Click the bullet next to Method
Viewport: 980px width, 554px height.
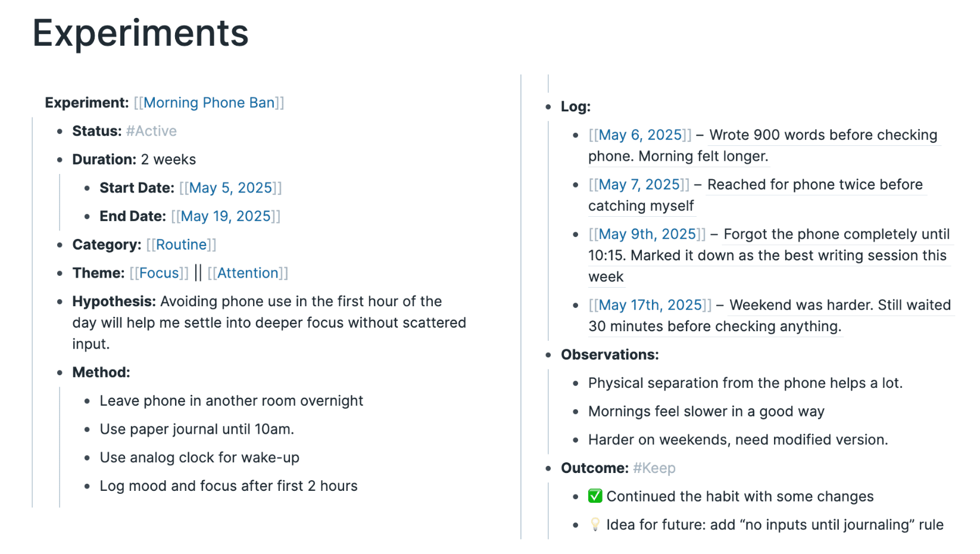[60, 373]
